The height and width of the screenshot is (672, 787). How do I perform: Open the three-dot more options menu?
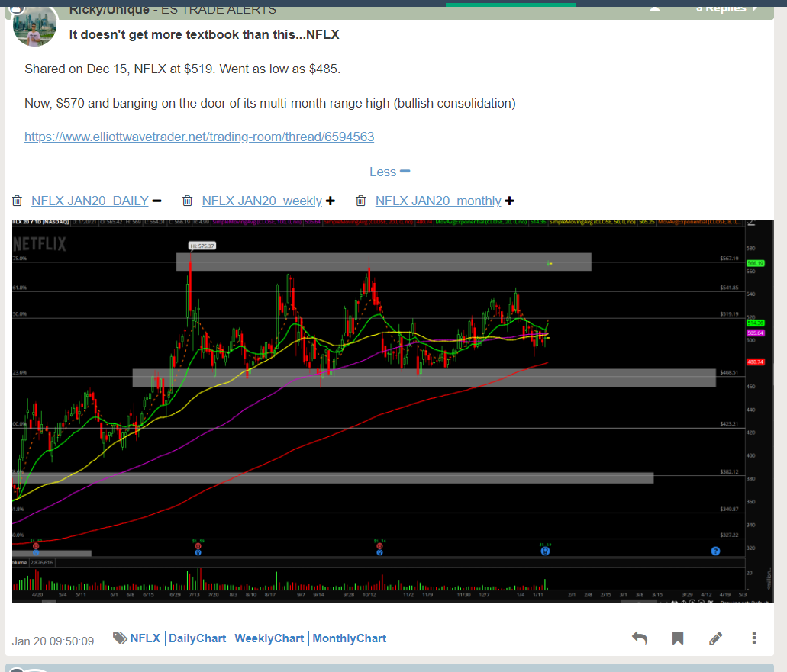(x=754, y=638)
